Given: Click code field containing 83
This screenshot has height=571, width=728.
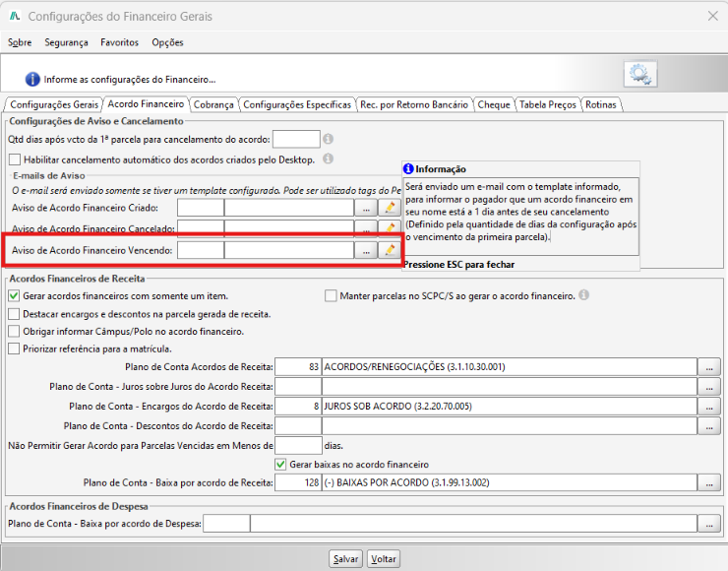Looking at the screenshot, I should coord(298,366).
